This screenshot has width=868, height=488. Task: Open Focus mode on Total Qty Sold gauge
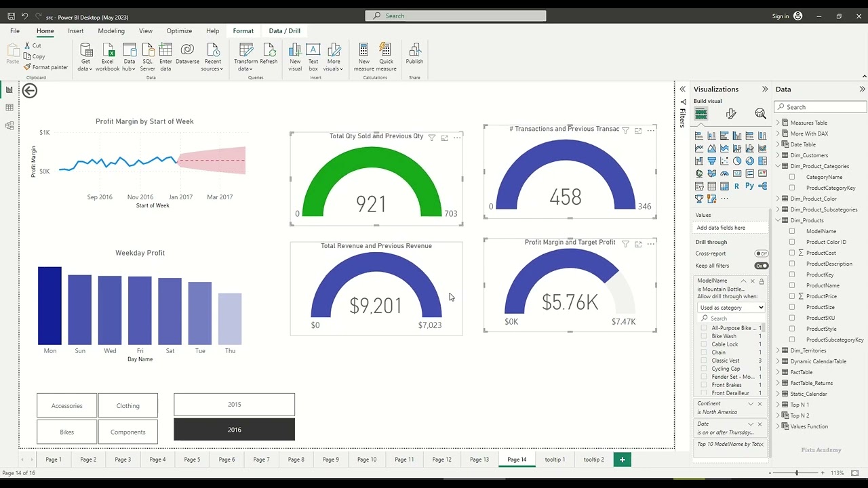(x=444, y=138)
